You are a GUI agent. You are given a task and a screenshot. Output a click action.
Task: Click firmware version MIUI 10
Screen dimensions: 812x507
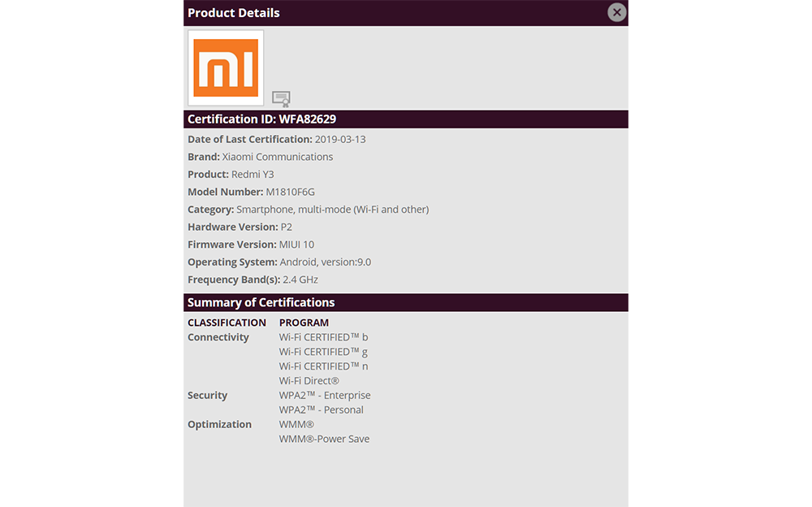(296, 245)
